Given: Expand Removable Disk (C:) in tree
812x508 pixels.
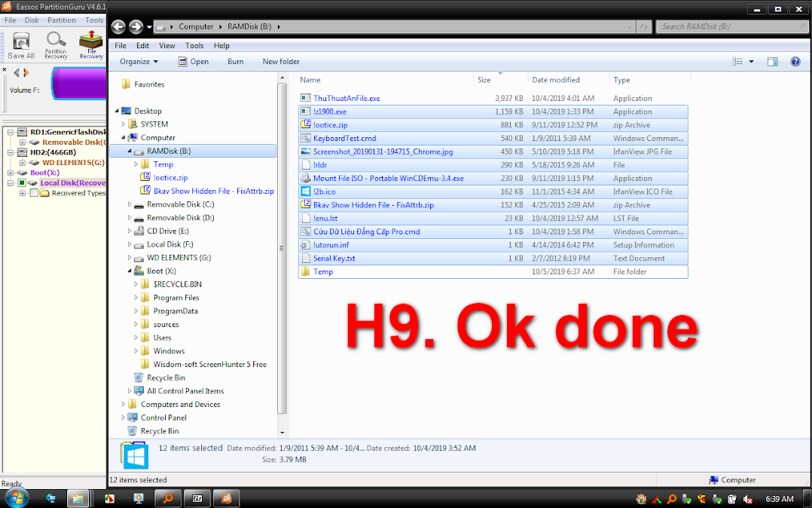Looking at the screenshot, I should [x=130, y=204].
